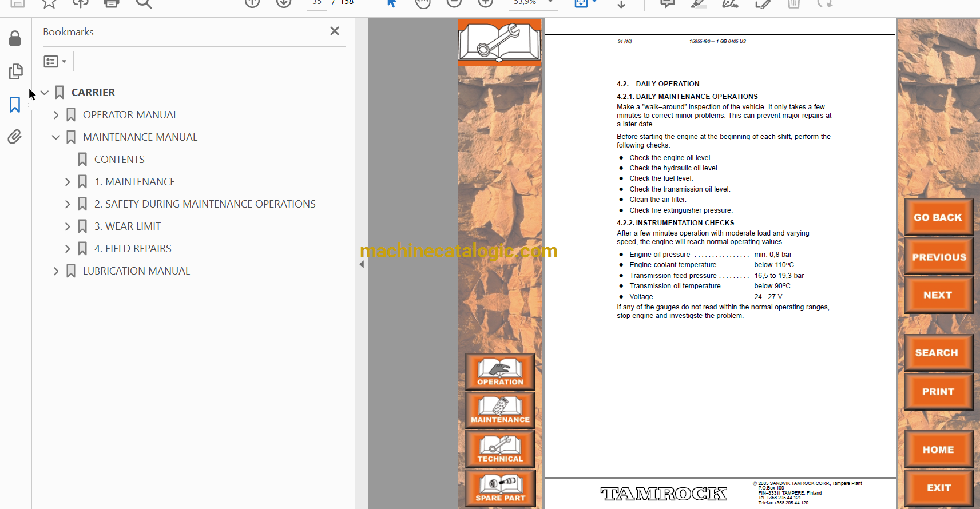
Task: Close the Bookmarks panel
Action: point(335,31)
